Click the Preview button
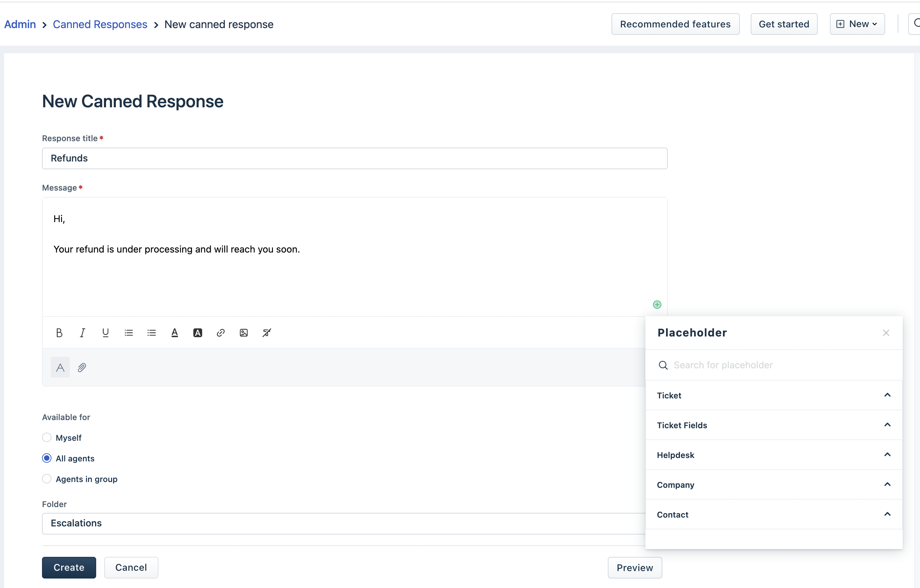Screen dimensions: 920x588 pyautogui.click(x=635, y=567)
